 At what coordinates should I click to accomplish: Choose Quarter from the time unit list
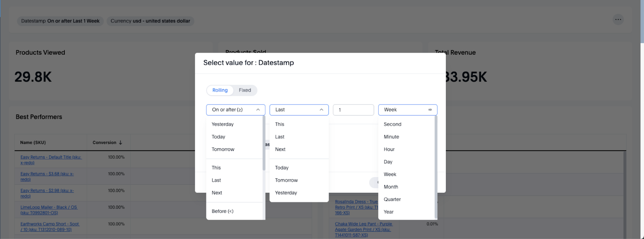[392, 200]
